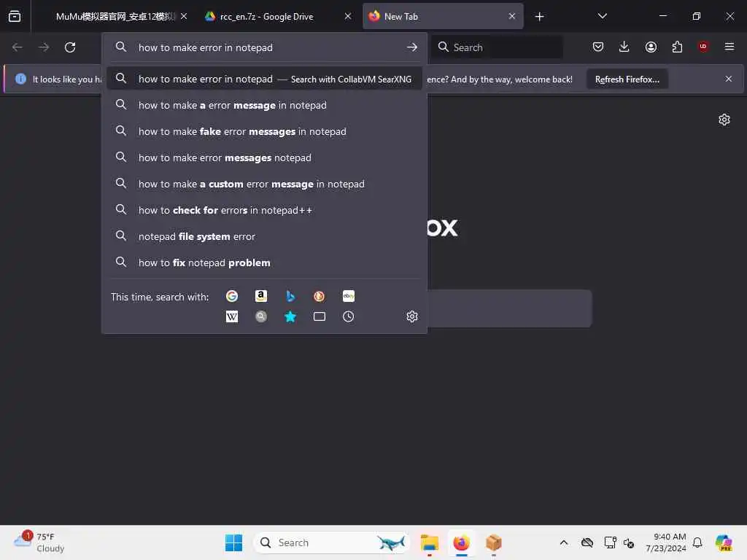Click the display cast tray icon
Screen dimensions: 747x560
pos(611,542)
